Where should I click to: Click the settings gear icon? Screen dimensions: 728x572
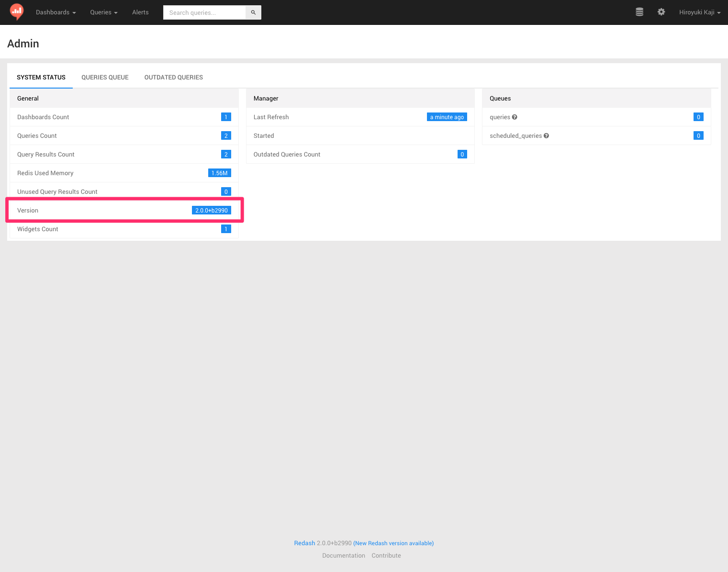661,12
